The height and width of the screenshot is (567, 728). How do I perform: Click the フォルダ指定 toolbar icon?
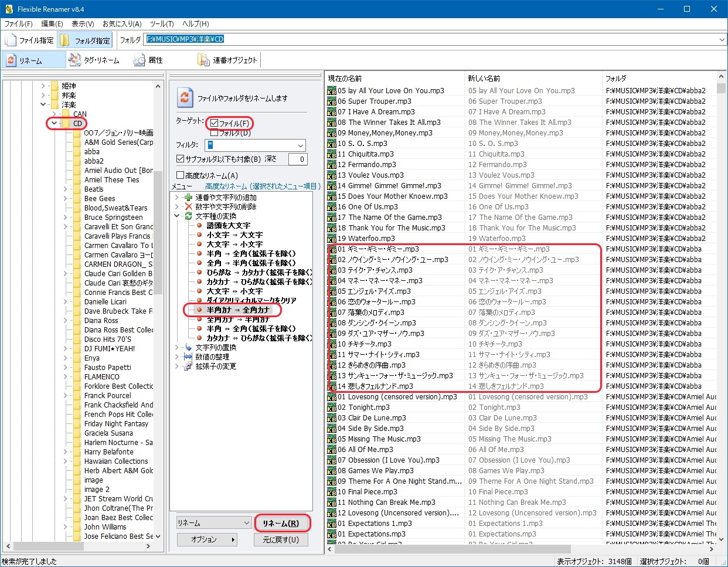click(65, 40)
